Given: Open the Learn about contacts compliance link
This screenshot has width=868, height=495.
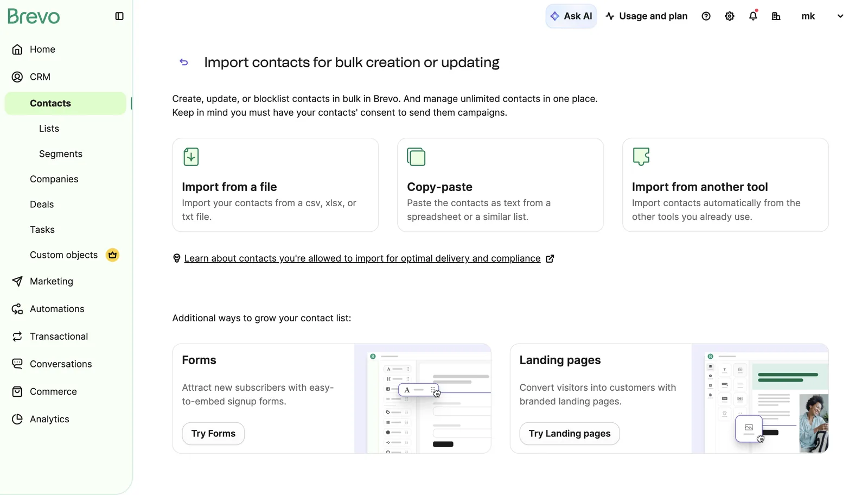Looking at the screenshot, I should click(x=362, y=259).
